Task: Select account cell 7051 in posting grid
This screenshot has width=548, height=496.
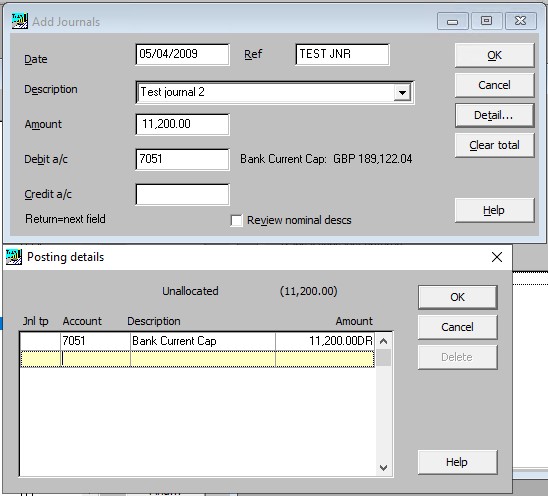Action: 95,341
